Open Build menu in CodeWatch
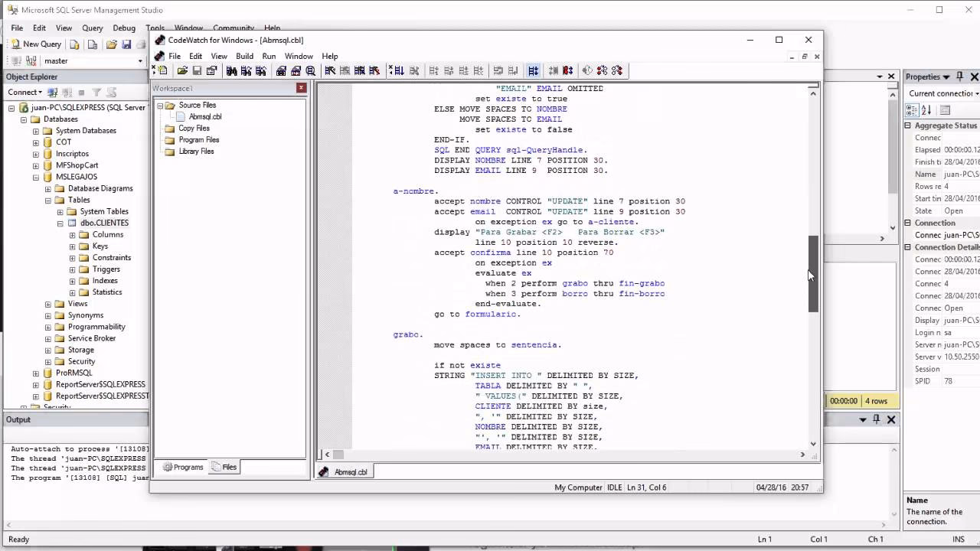 pyautogui.click(x=244, y=56)
